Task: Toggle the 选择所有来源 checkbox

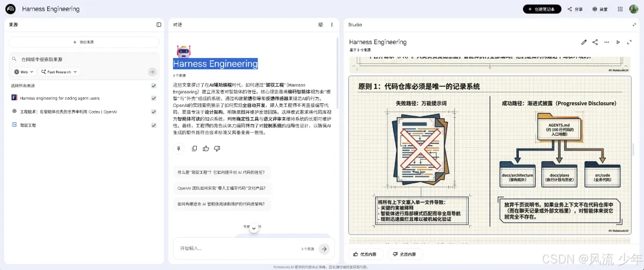Action: (154, 85)
